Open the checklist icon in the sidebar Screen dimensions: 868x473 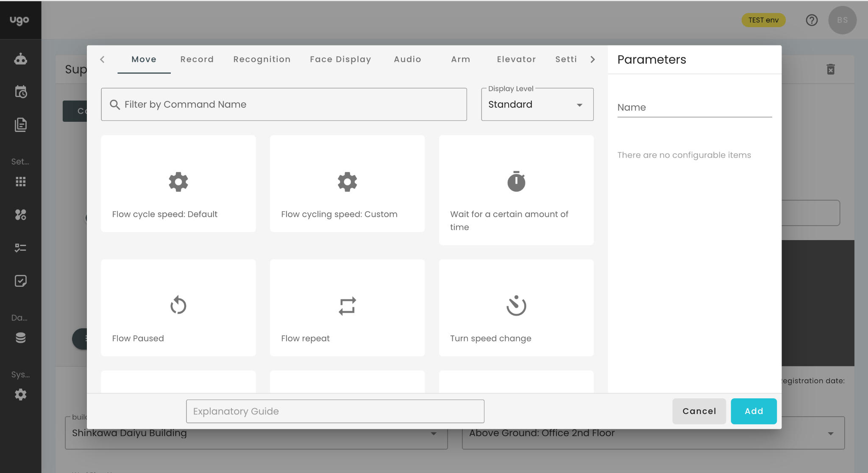(20, 280)
